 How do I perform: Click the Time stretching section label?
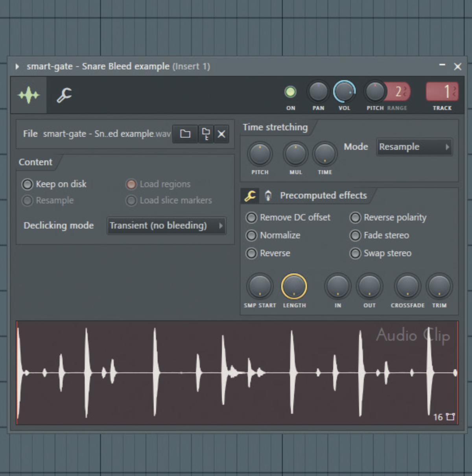(275, 127)
